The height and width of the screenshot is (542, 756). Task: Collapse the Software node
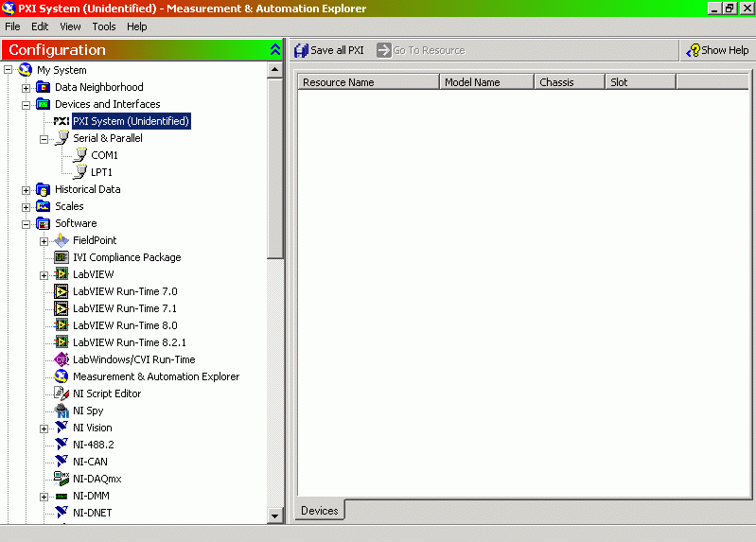[26, 224]
